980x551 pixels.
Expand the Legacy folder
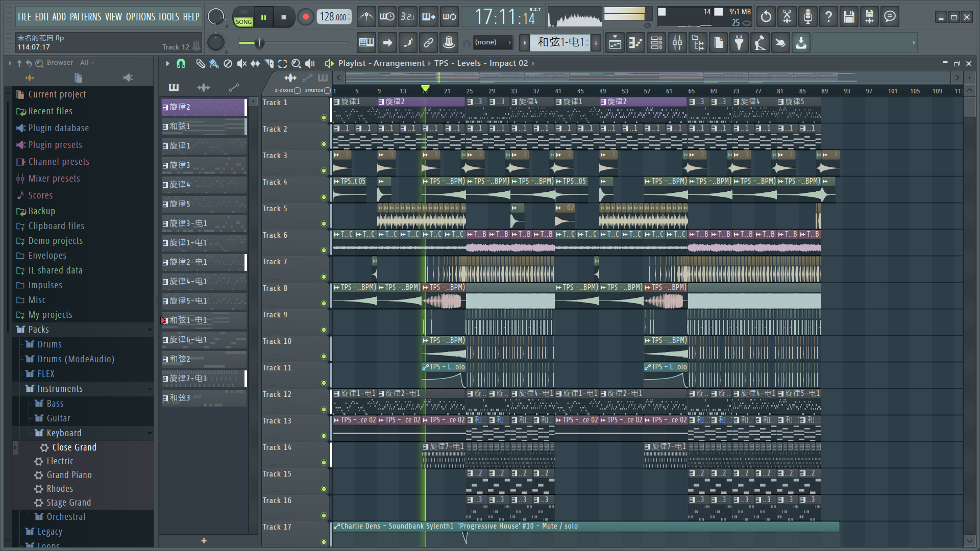50,532
